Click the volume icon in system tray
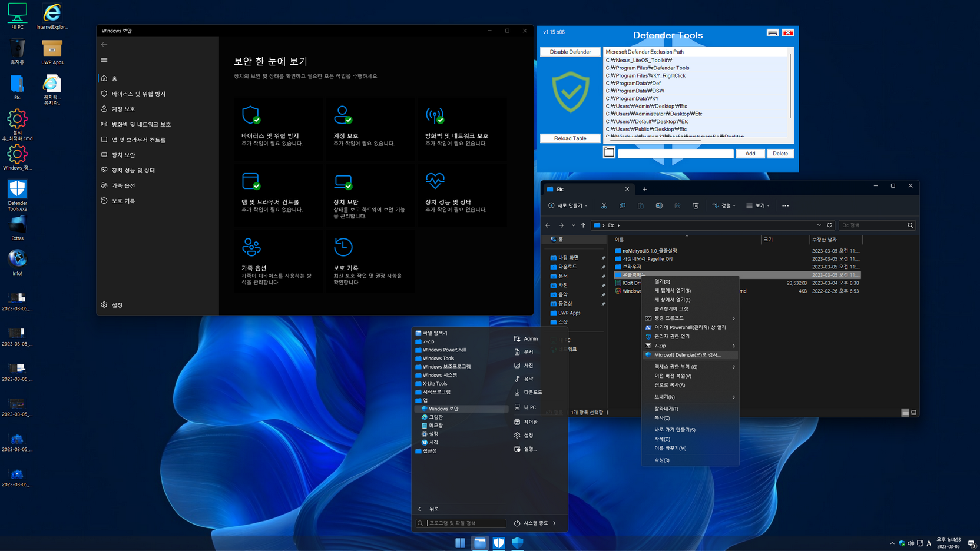The width and height of the screenshot is (980, 551). (911, 543)
